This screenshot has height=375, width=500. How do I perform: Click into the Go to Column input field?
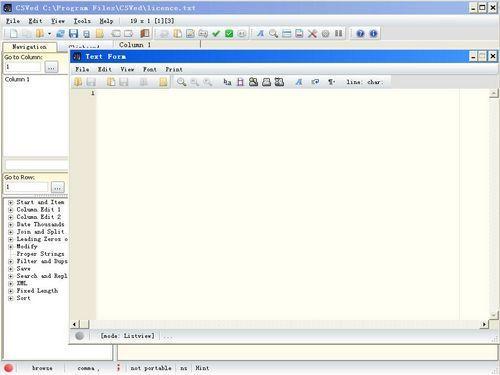23,67
